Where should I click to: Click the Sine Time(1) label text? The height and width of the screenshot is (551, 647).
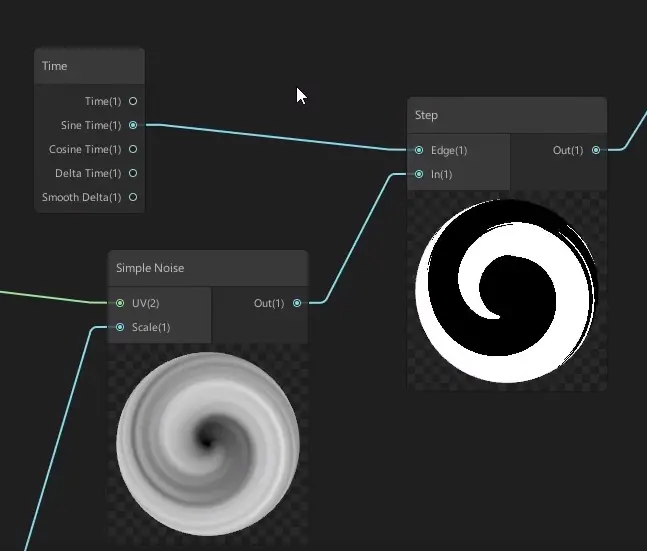pos(91,125)
